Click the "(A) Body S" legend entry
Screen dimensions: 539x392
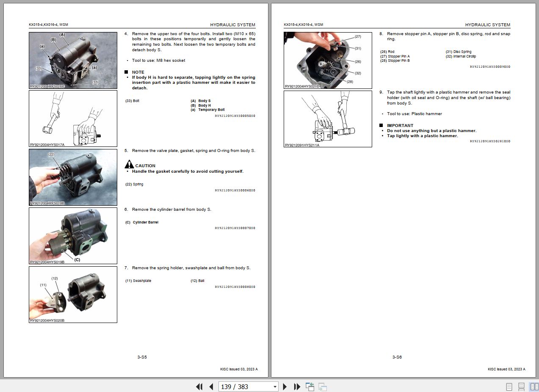point(201,101)
